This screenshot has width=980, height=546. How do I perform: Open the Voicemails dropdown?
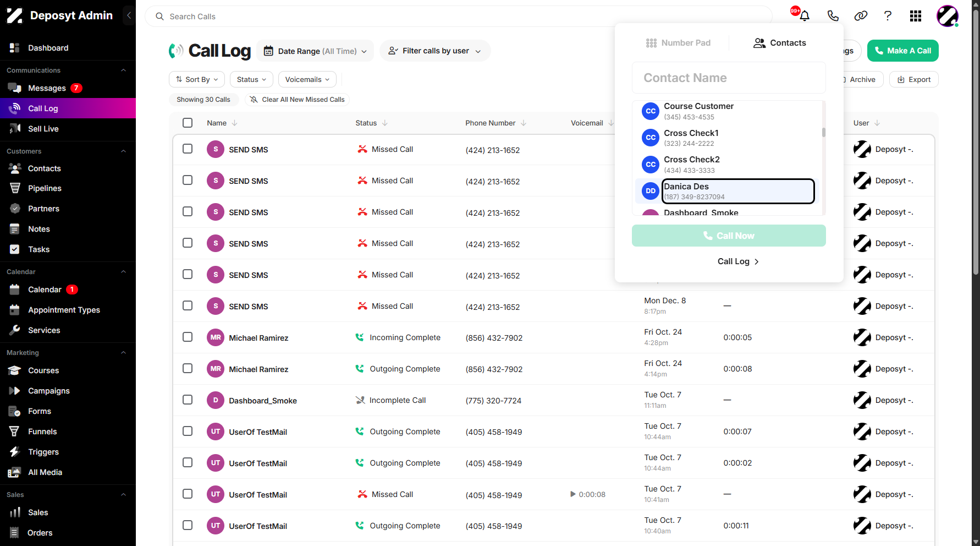[x=307, y=79]
